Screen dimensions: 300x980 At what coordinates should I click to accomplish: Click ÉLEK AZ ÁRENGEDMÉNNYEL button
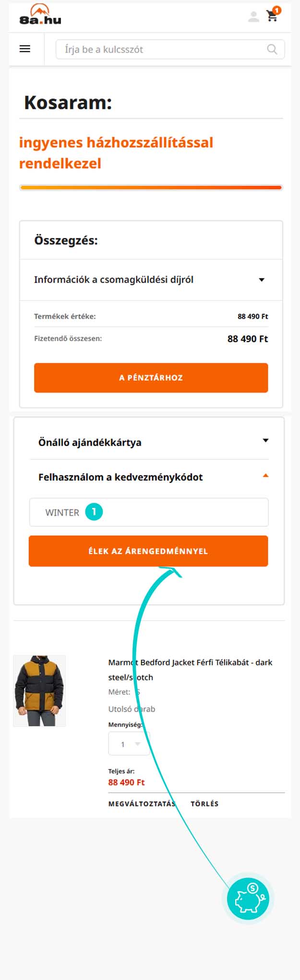(148, 551)
